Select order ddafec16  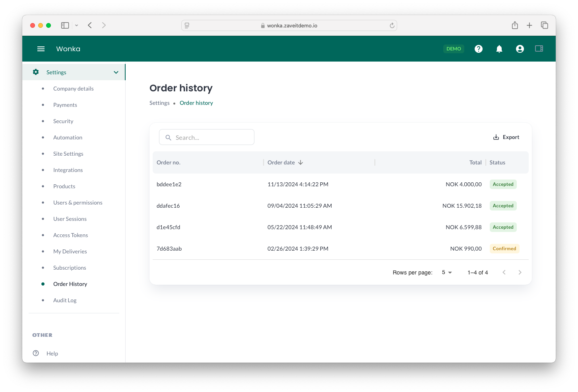pos(168,206)
